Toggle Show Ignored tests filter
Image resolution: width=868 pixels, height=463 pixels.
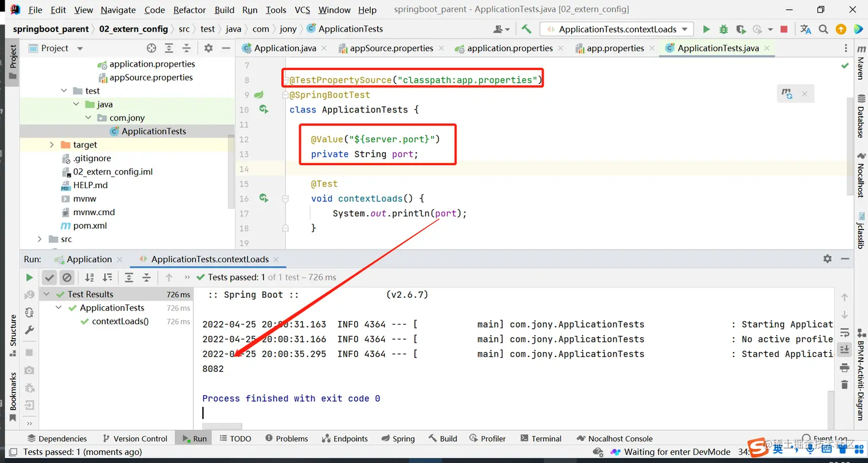point(67,278)
